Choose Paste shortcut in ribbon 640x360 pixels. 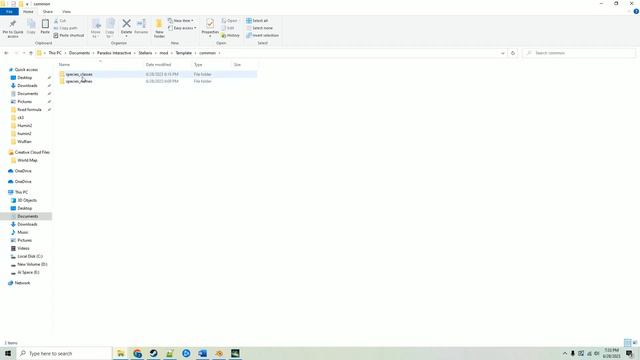(69, 36)
